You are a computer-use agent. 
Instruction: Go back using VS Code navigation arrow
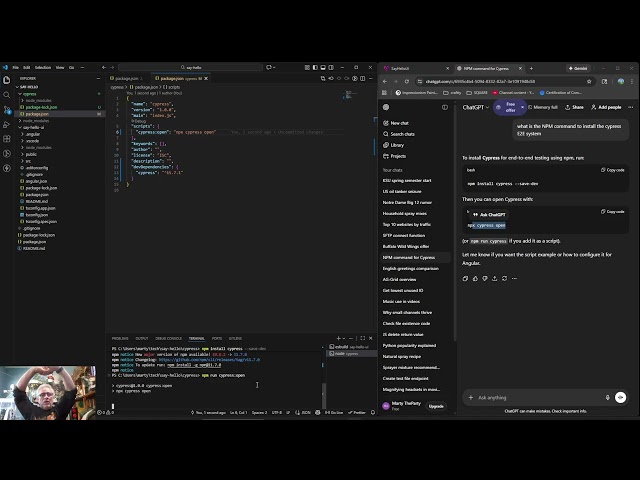click(x=104, y=67)
